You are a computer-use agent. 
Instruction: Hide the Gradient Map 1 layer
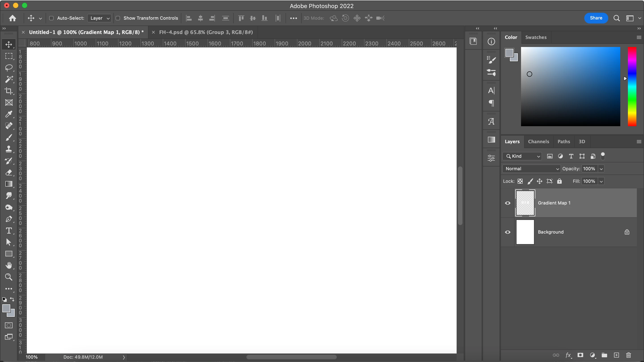pyautogui.click(x=508, y=203)
